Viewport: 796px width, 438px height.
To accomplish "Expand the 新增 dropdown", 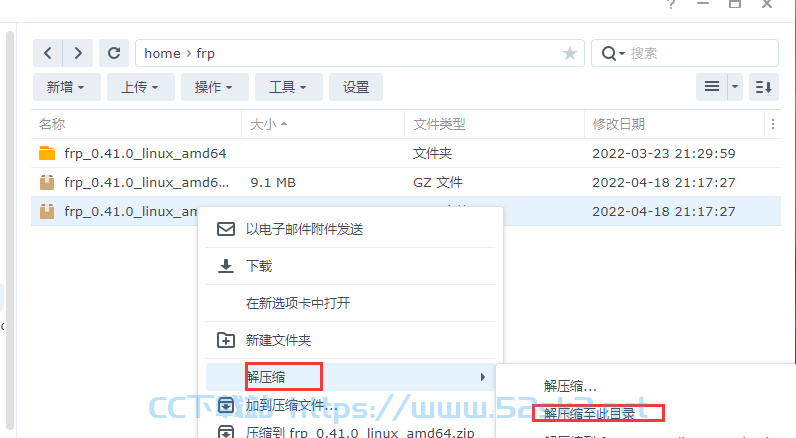I will (67, 87).
